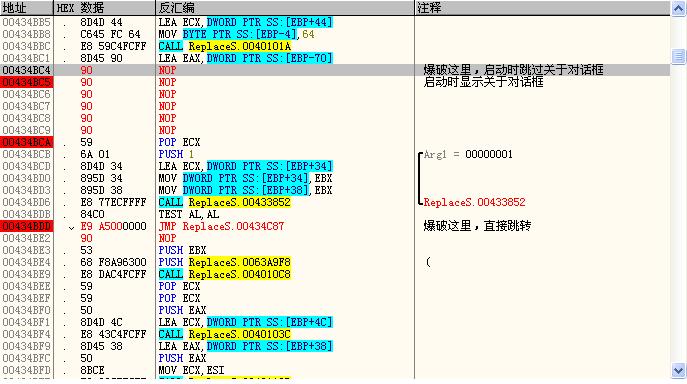Select address 00434BF1 row

point(27,322)
